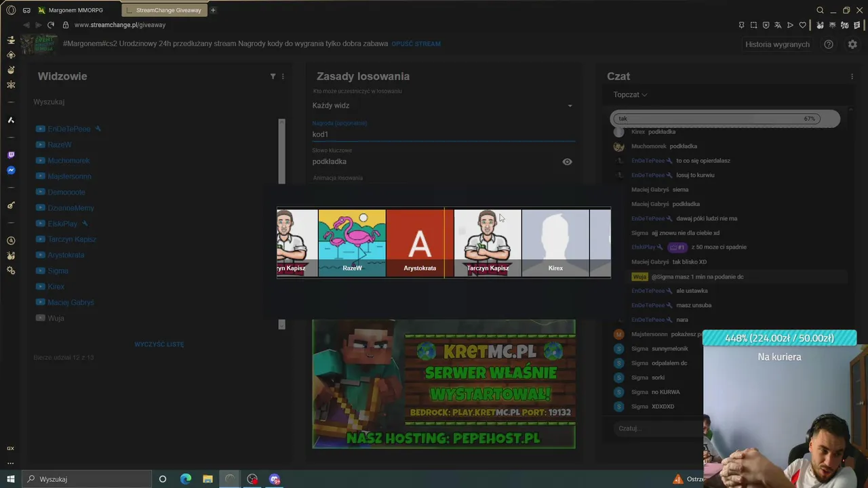
Task: Click the stream event thumbnail image
Action: (x=37, y=43)
